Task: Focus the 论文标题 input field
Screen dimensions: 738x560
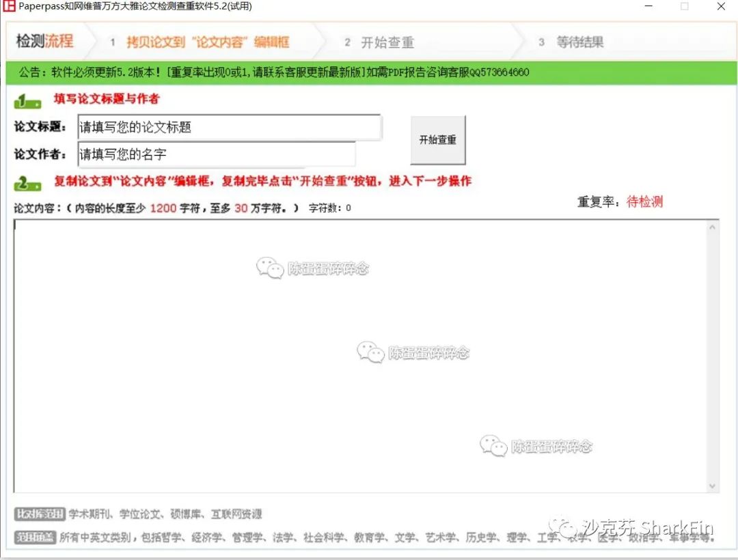Action: 229,127
